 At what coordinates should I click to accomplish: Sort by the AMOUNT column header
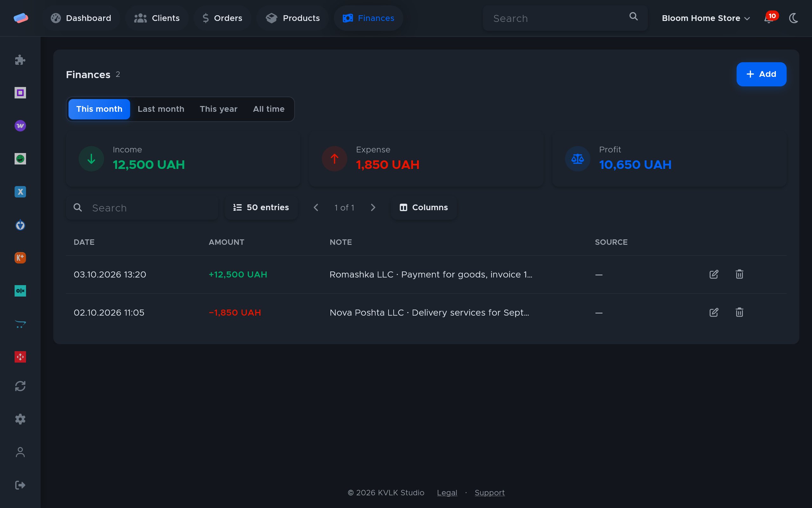(226, 242)
